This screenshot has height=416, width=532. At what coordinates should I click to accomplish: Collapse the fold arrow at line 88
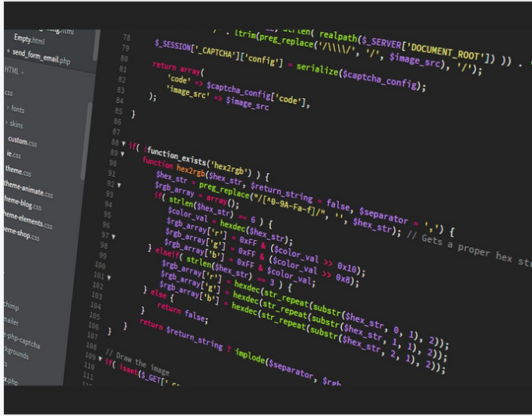tap(124, 143)
